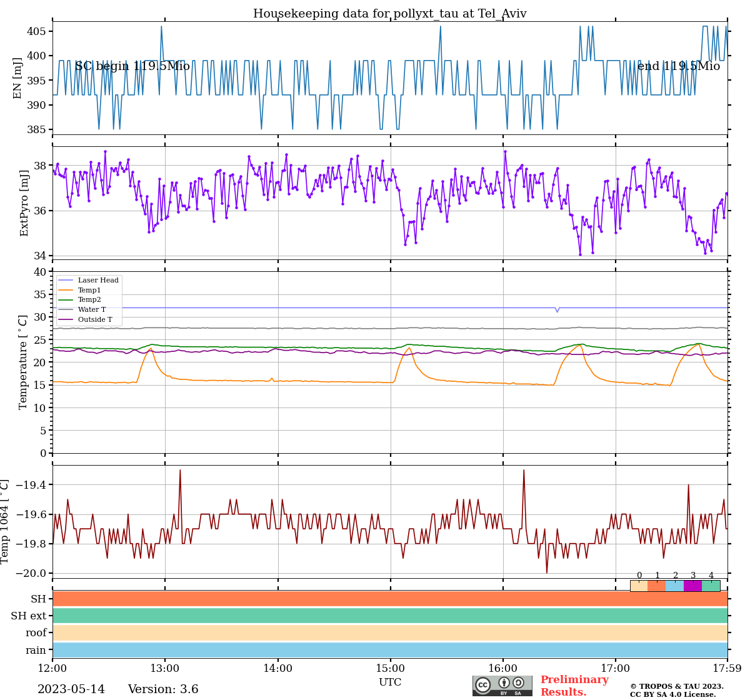Click the light blue colorbar swatch labeled 2
The width and height of the screenshot is (750, 700).
point(675,586)
